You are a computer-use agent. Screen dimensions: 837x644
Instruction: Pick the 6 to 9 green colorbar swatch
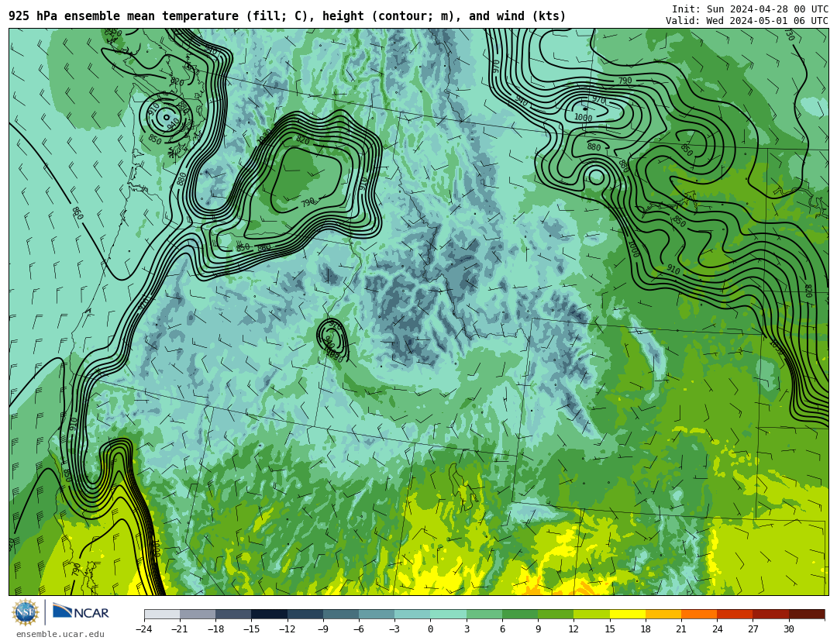pos(520,614)
